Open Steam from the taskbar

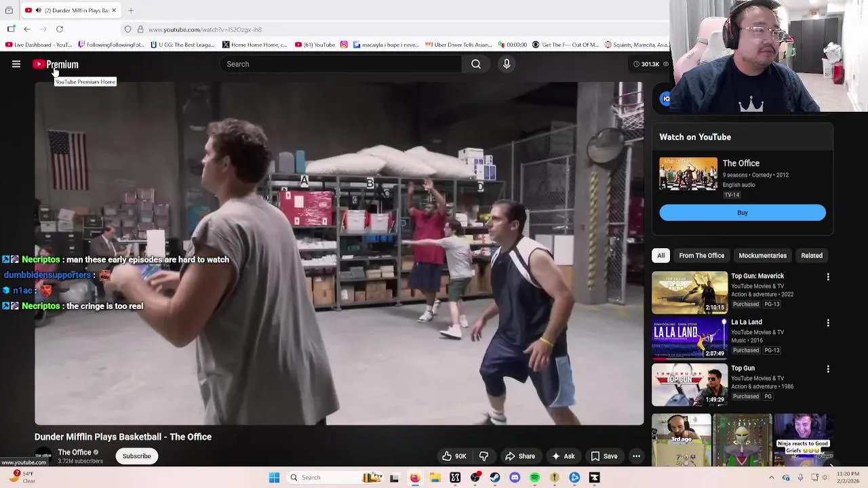(495, 478)
